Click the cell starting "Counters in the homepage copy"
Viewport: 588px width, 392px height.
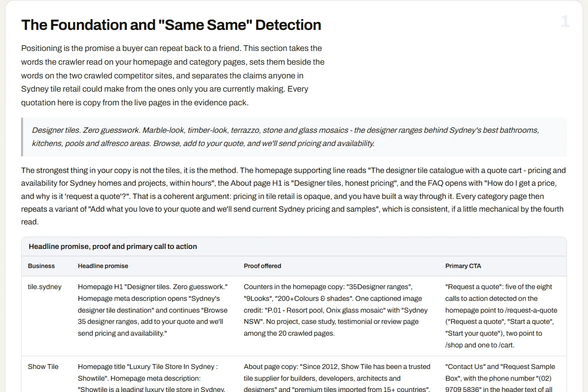(x=338, y=310)
